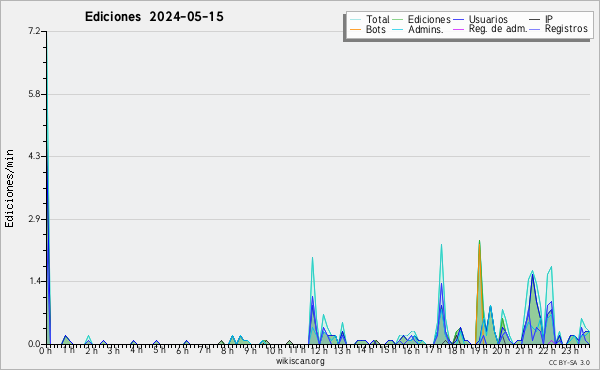Click the turquoise peak near 17 h
600x370 pixels.
click(441, 245)
